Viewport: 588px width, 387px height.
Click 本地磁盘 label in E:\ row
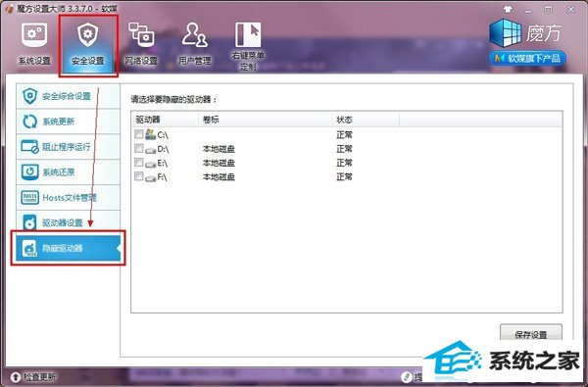pos(219,163)
